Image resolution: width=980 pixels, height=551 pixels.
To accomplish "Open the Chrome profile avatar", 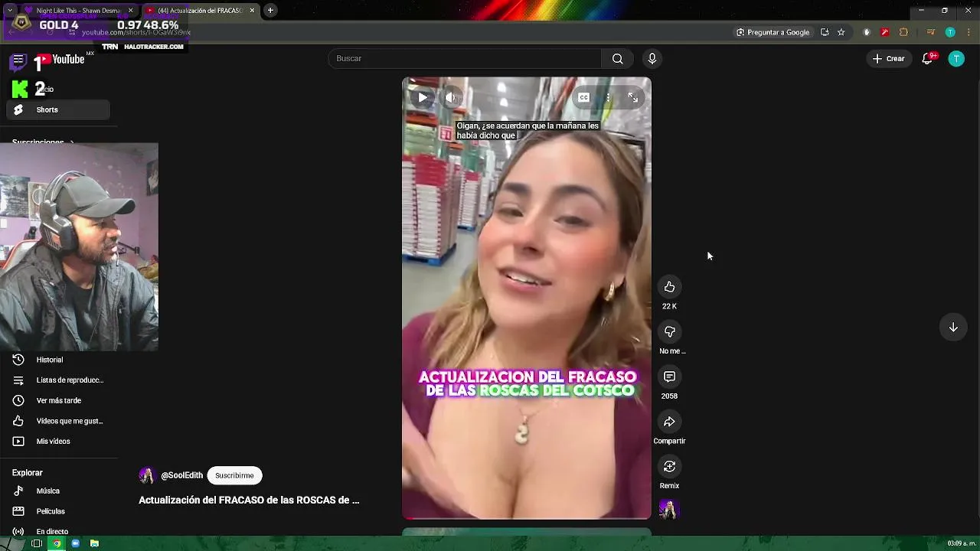I will click(950, 32).
